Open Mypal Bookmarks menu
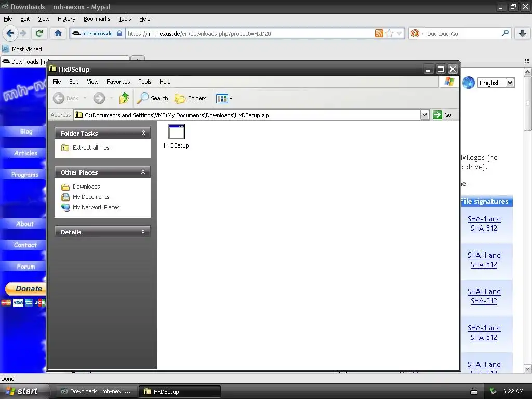The image size is (532, 399). pos(97,19)
